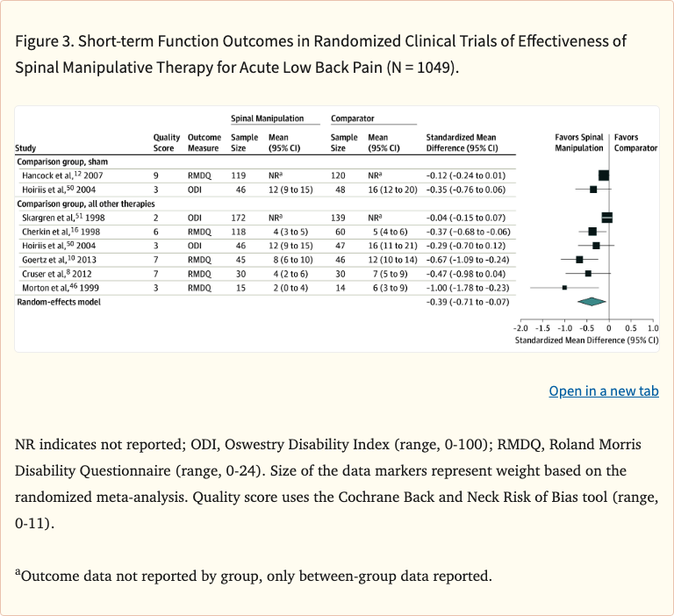Viewport: 674px width, 616px height.
Task: Click the Outcome Measure column header
Action: (204, 143)
